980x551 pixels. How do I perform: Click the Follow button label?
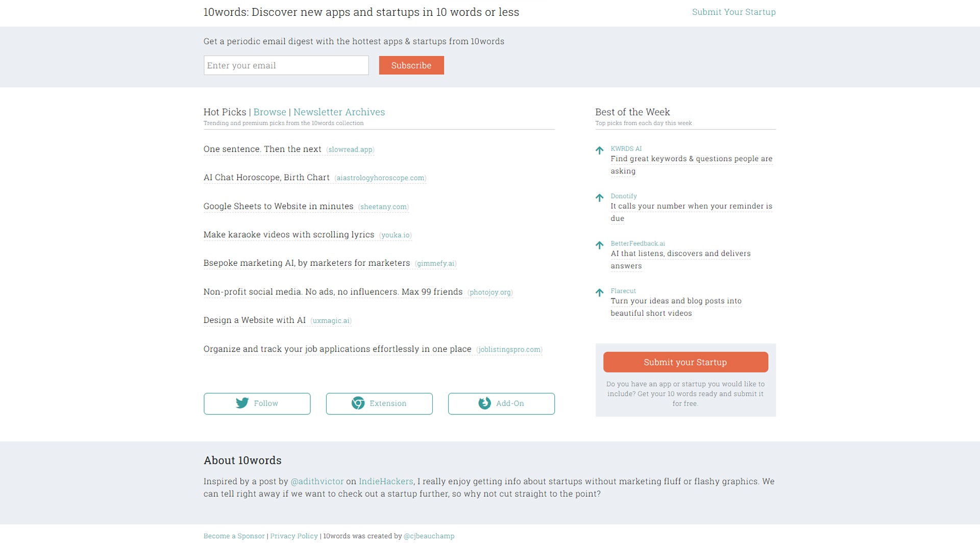point(266,404)
